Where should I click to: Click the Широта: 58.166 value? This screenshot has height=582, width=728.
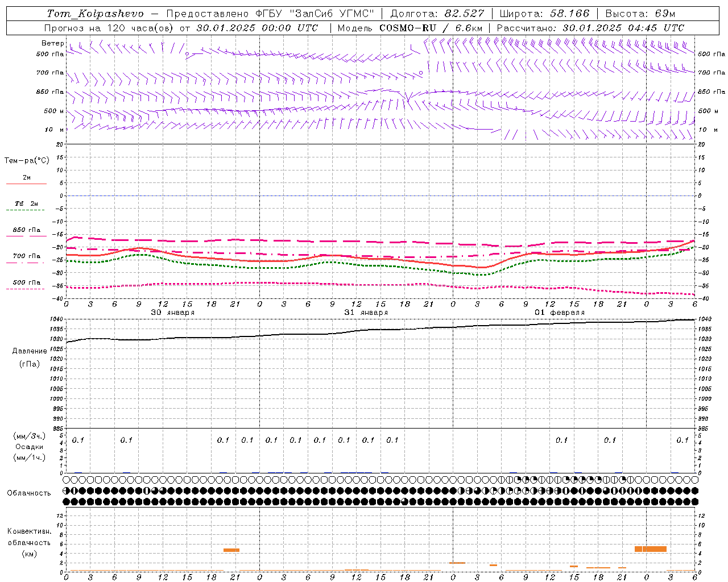point(545,14)
